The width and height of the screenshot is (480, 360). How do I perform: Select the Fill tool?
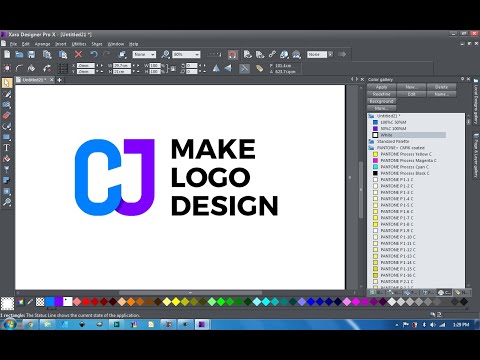[x=7, y=159]
